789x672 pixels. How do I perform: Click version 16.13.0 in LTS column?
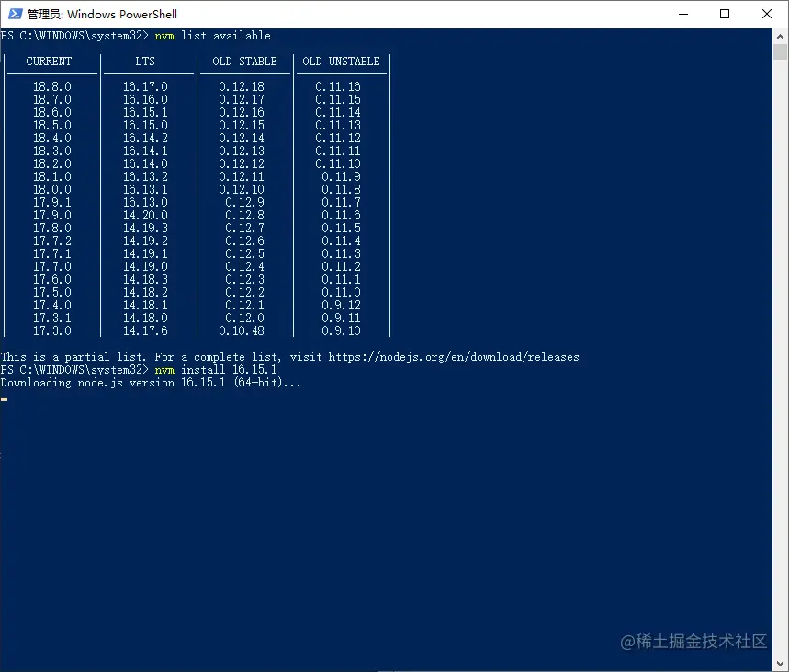click(x=145, y=202)
